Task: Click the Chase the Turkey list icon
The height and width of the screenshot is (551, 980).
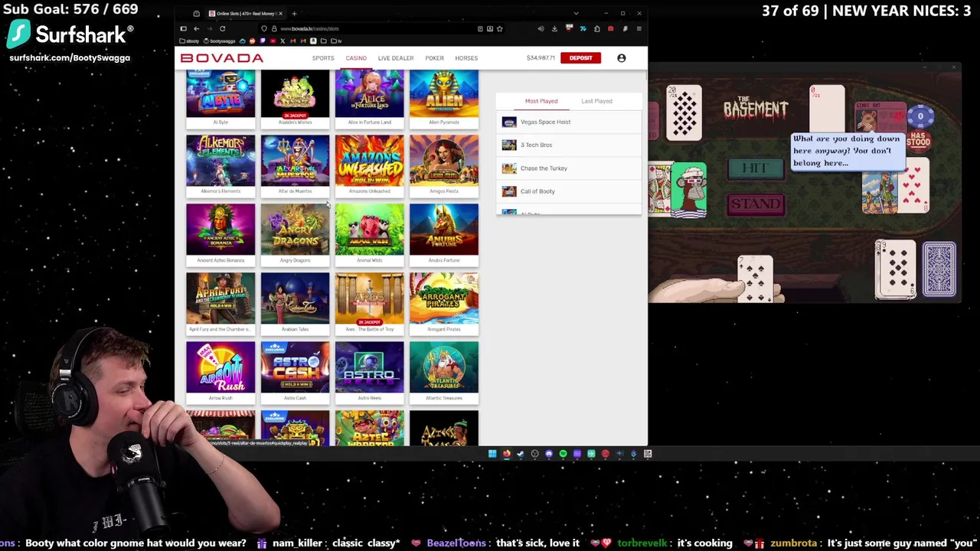Action: pyautogui.click(x=509, y=168)
